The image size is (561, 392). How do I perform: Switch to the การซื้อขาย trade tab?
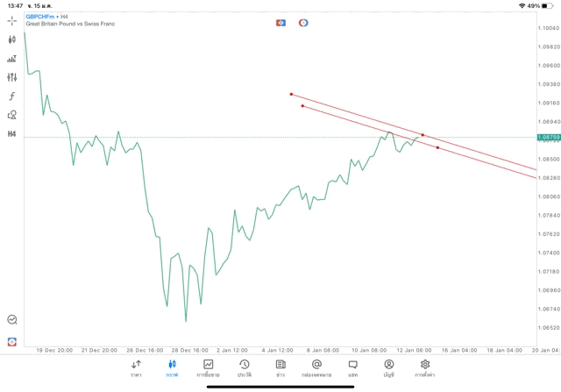pyautogui.click(x=208, y=368)
